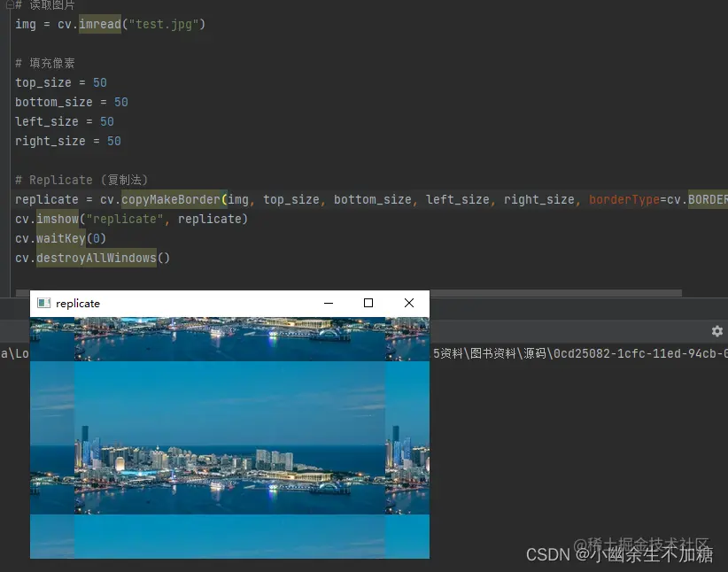The width and height of the screenshot is (728, 572).
Task: Click the settings gear icon in run panel
Action: [716, 331]
